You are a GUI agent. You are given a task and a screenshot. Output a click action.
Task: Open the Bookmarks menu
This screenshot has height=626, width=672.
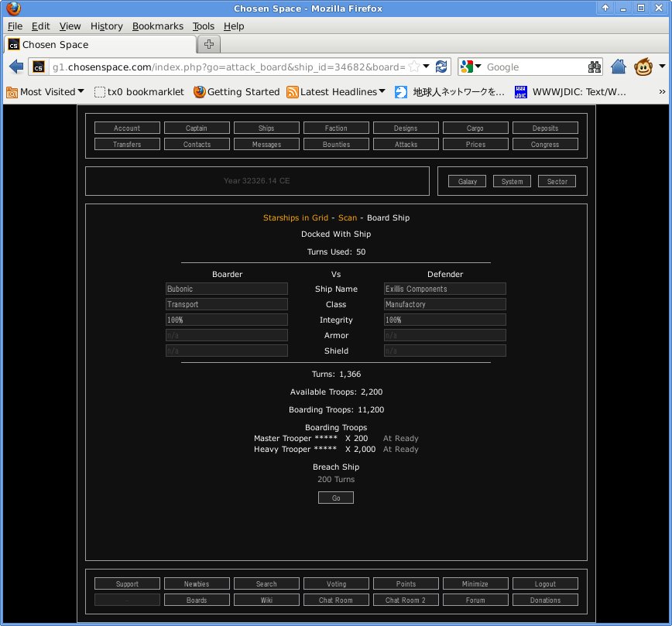pos(158,26)
